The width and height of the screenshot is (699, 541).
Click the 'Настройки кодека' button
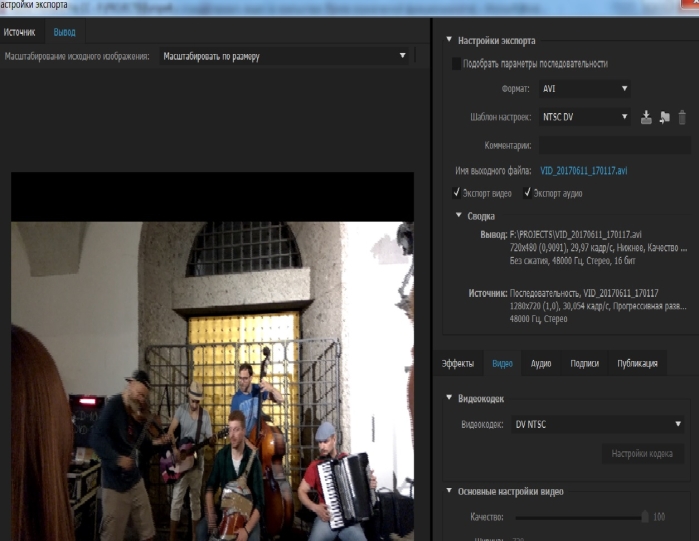pos(642,454)
